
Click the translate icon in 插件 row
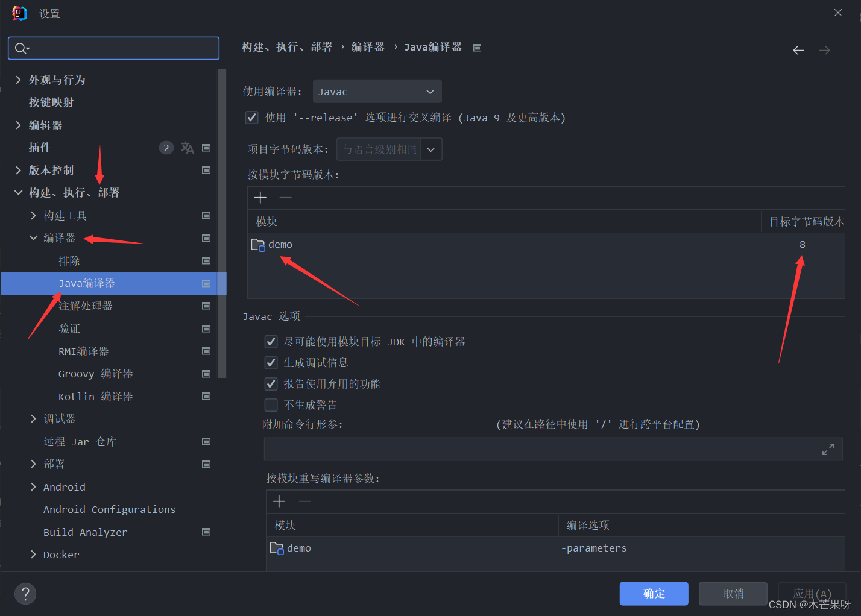coord(188,148)
